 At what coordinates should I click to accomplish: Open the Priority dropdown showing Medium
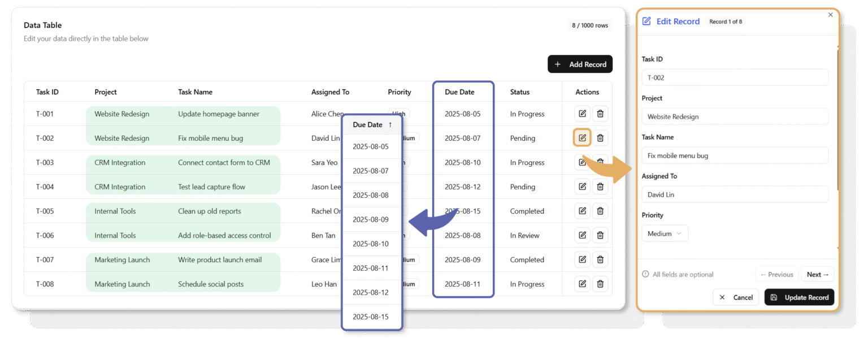point(665,233)
